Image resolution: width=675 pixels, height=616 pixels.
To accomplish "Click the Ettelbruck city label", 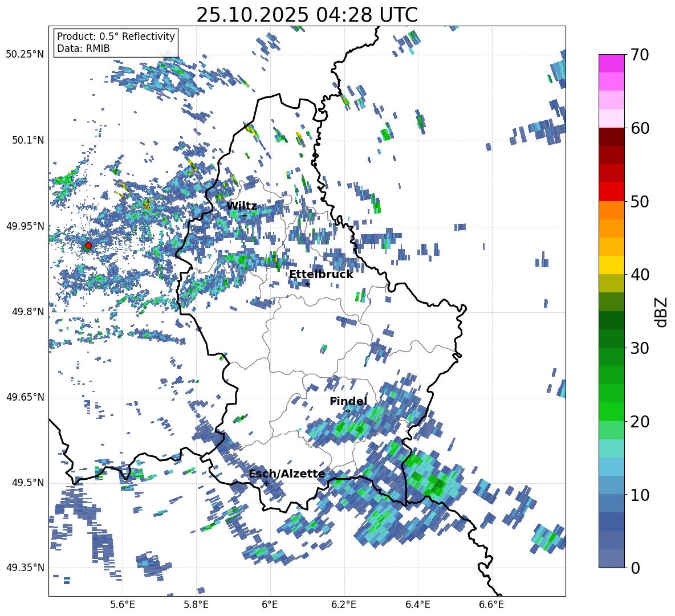I will pos(321,275).
